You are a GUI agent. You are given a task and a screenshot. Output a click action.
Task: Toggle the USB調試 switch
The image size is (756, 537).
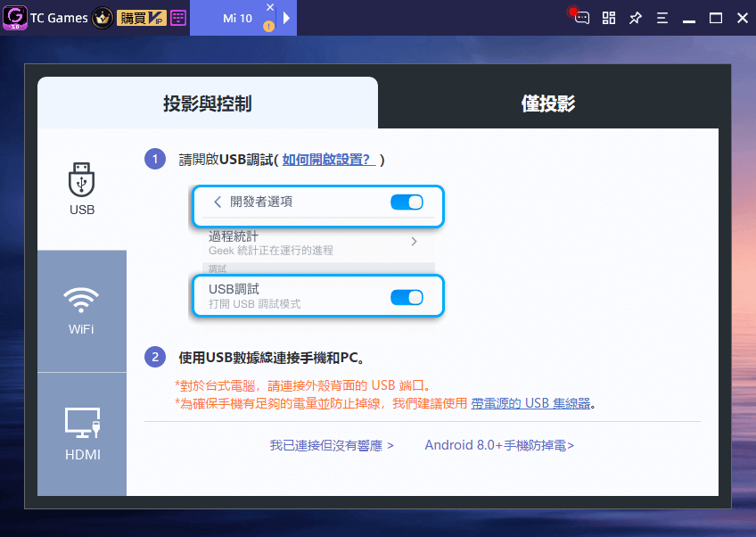pyautogui.click(x=407, y=297)
